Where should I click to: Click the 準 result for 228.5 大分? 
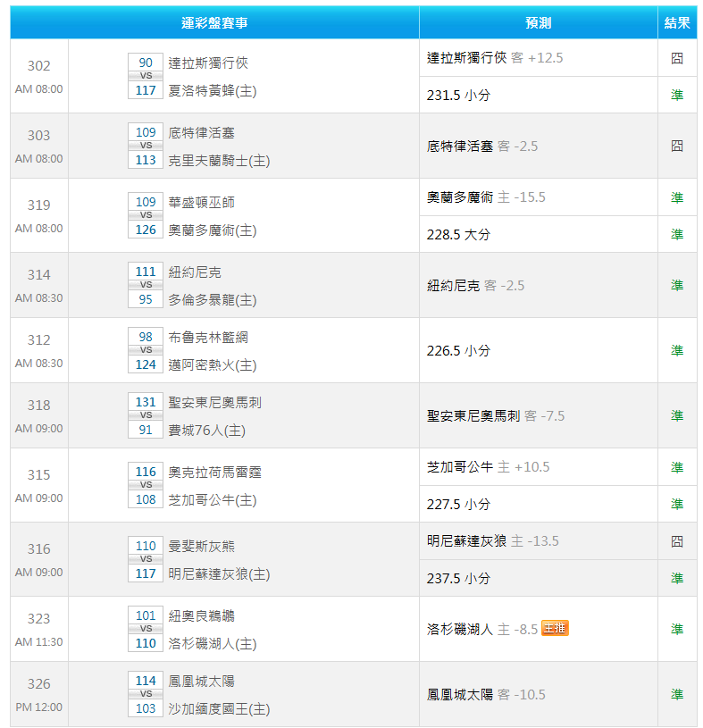677,234
